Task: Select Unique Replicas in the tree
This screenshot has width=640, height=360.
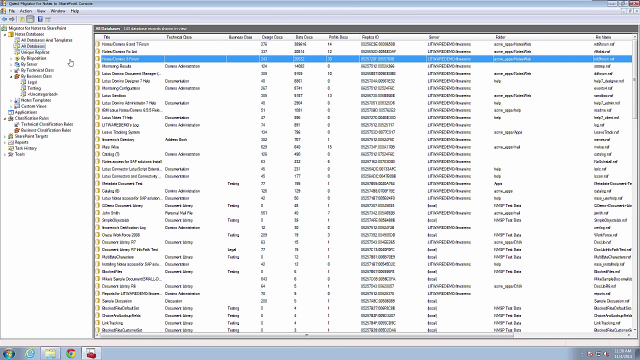Action: click(35, 52)
